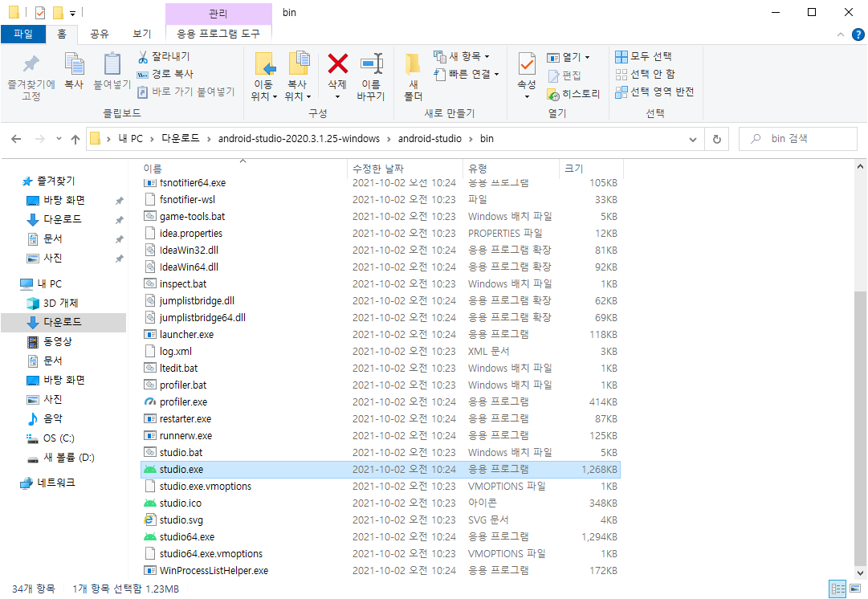Screen dimensions: 868x599
Task: Open 3D 개체 in the navigation pane
Action: (x=59, y=304)
